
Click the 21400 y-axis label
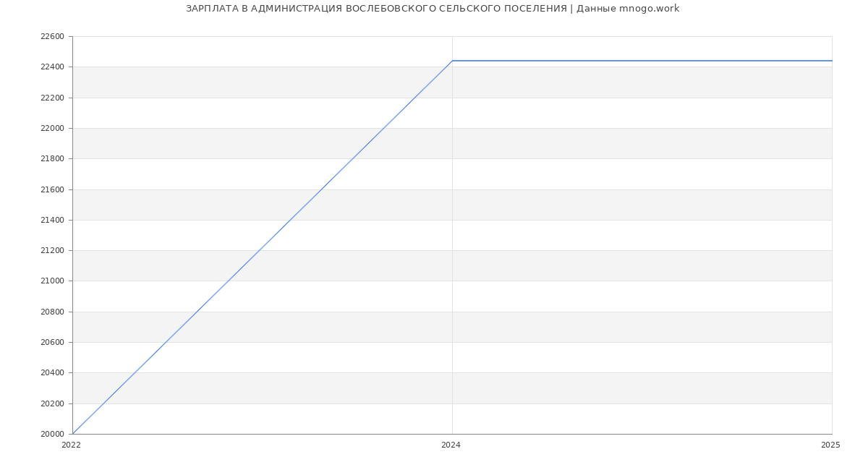[52, 221]
